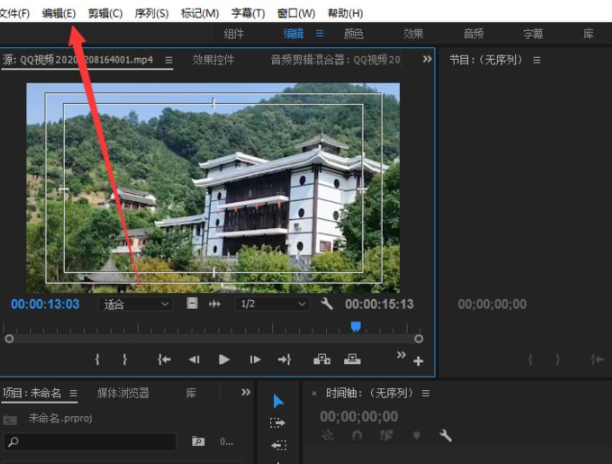Open the 编辑(E) menu

[x=59, y=13]
